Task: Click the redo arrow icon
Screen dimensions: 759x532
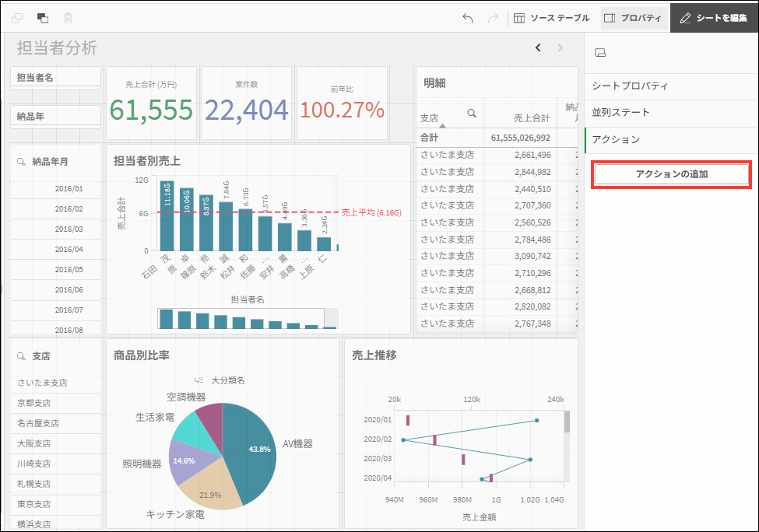Action: pos(492,18)
